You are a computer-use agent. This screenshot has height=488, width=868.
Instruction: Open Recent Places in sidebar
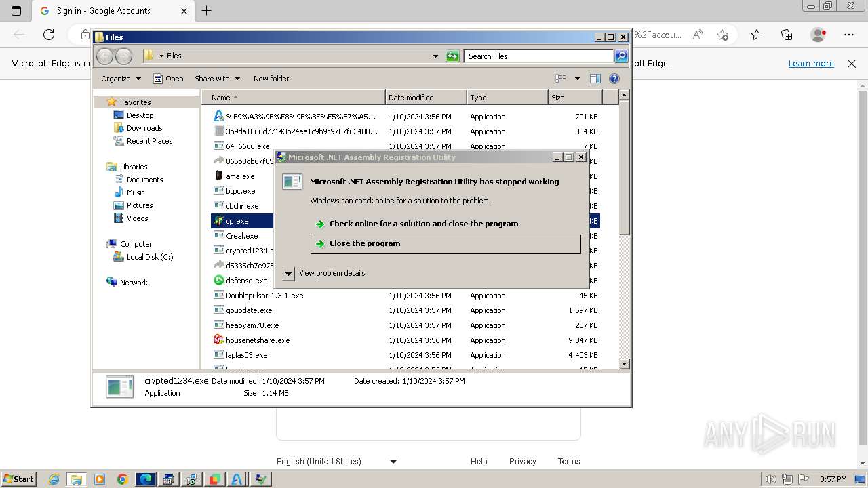click(149, 141)
